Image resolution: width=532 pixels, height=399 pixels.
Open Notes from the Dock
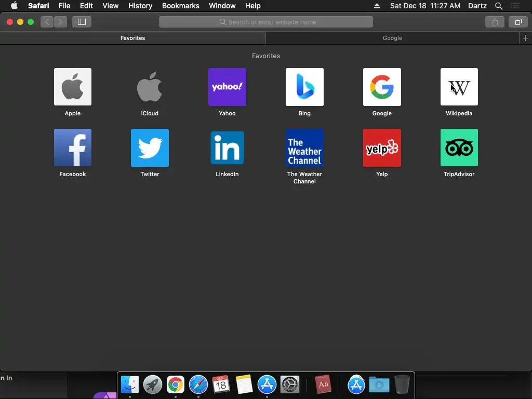pyautogui.click(x=244, y=384)
